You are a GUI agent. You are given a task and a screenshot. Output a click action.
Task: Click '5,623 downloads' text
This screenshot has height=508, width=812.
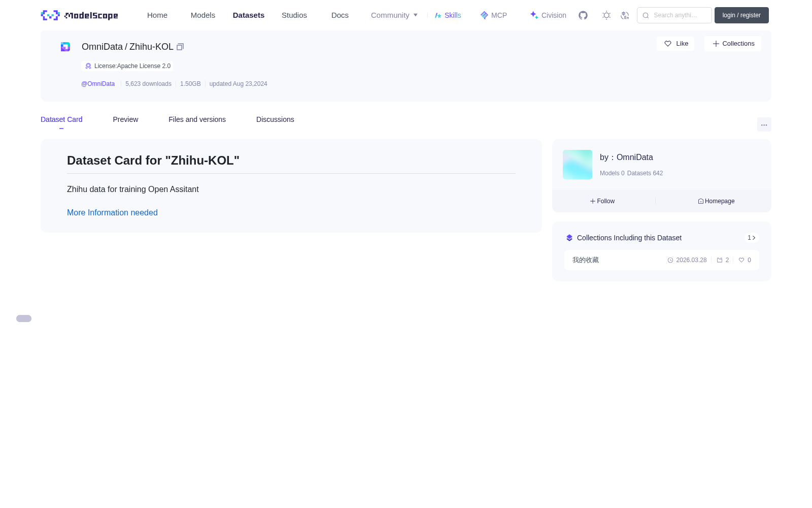coord(148,84)
